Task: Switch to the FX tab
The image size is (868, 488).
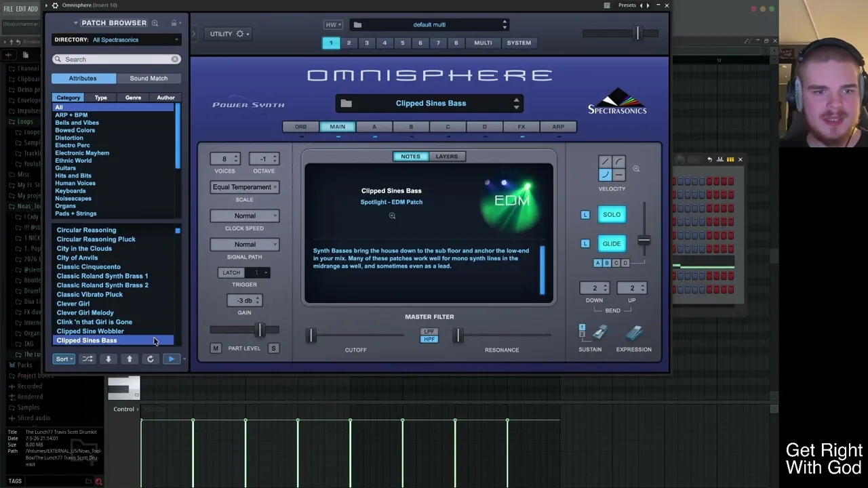Action: [521, 127]
